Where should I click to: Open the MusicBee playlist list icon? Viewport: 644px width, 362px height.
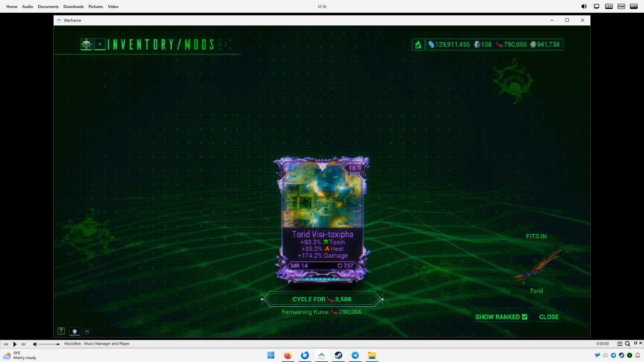tap(620, 344)
